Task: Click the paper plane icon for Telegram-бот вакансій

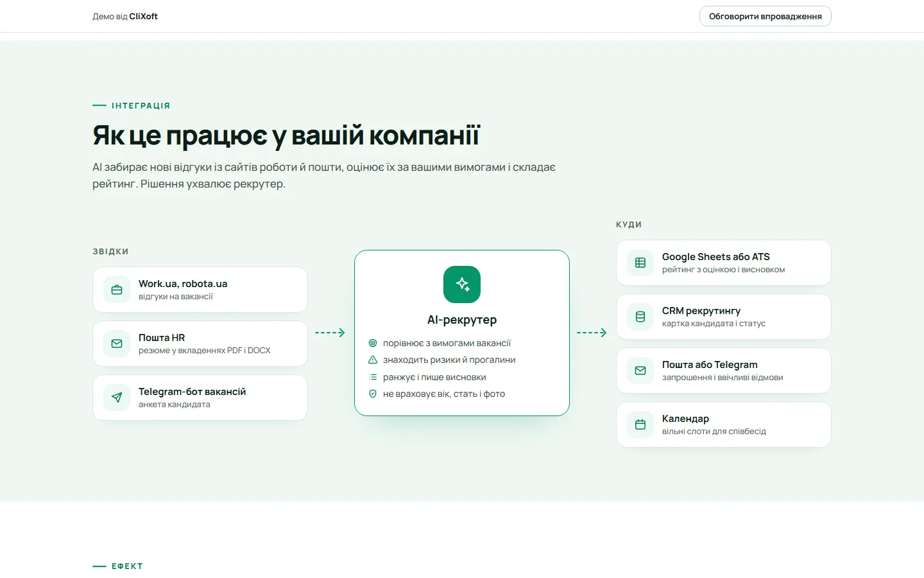Action: coord(117,398)
